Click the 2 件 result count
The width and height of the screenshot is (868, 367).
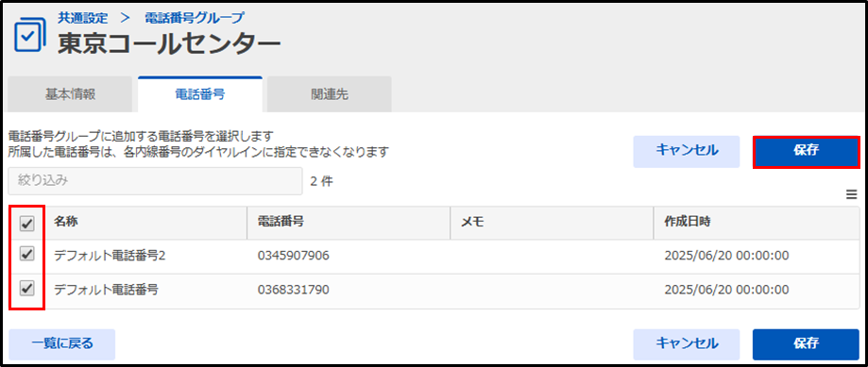322,181
